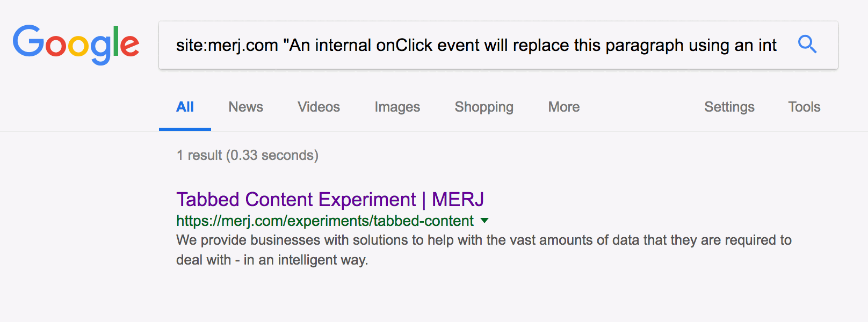Expand the green arrow beside the result URL
This screenshot has height=322, width=868.
tap(484, 221)
